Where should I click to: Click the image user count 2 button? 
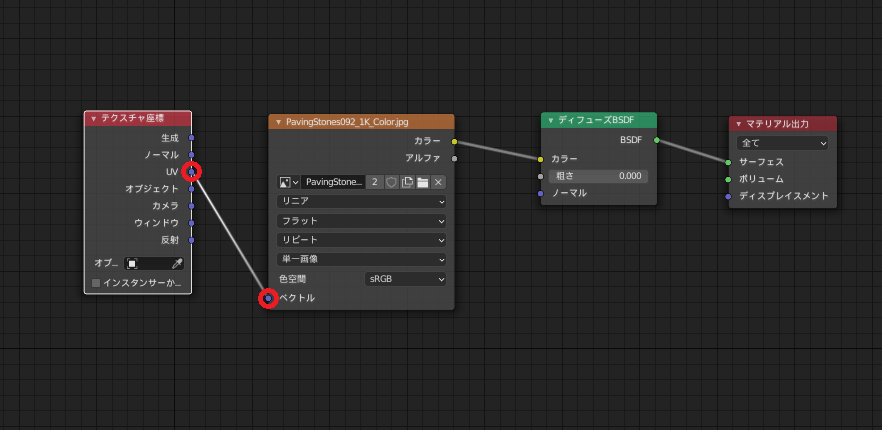point(375,182)
